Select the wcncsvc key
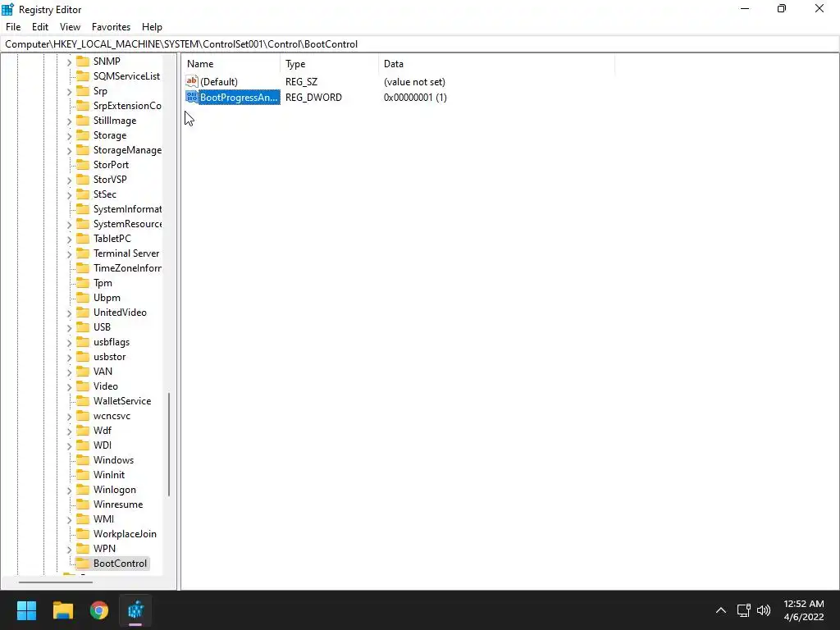The height and width of the screenshot is (630, 840). (112, 416)
